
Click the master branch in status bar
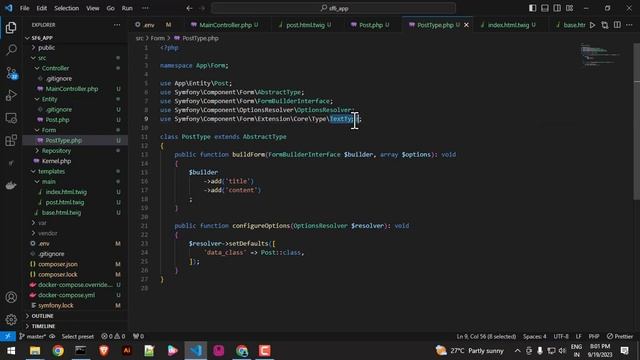(33, 336)
